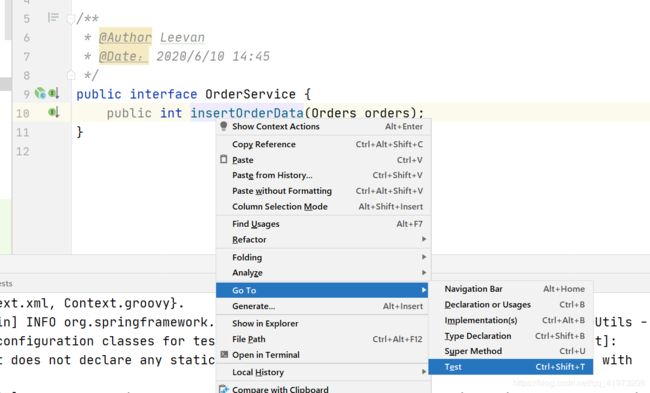
Task: Expand the Refactor submenu arrow
Action: [x=424, y=239]
